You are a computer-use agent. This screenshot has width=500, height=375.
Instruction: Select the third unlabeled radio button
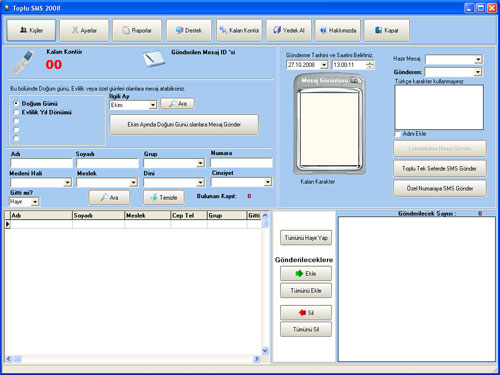[16, 121]
